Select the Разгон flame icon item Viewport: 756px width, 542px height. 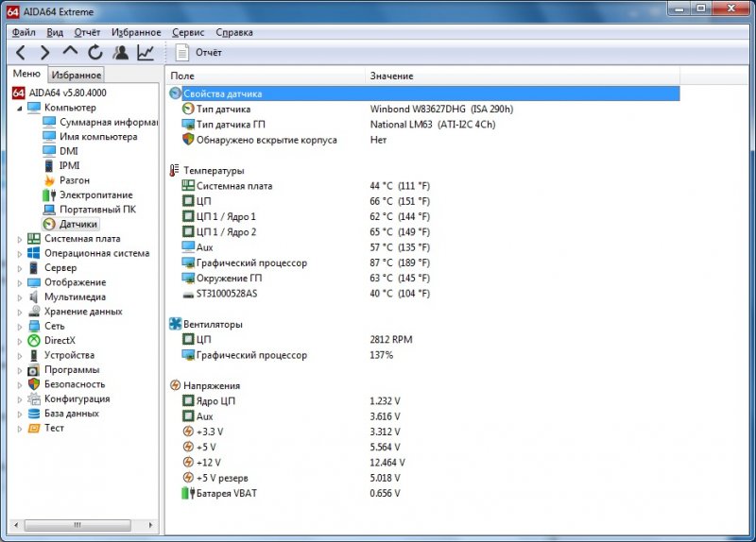click(x=74, y=180)
